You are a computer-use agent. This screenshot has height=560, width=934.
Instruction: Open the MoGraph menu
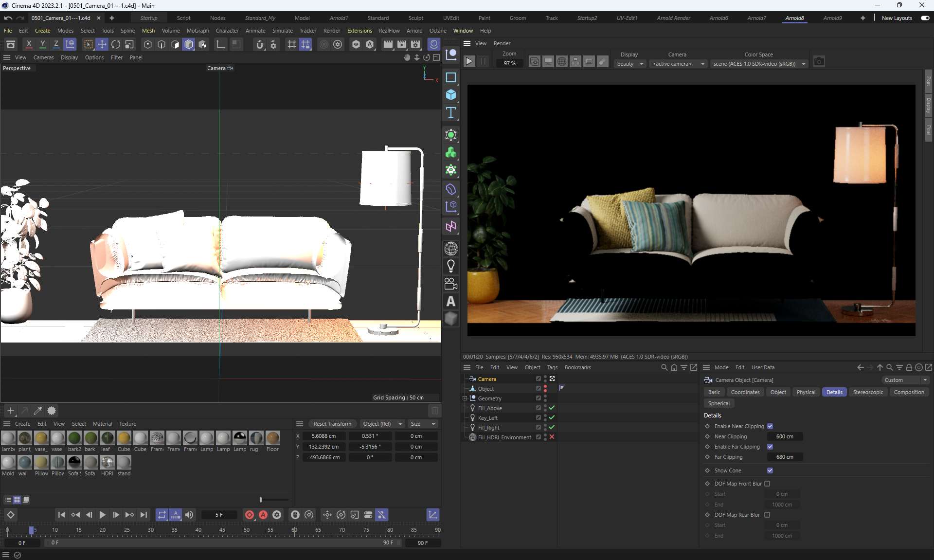198,31
